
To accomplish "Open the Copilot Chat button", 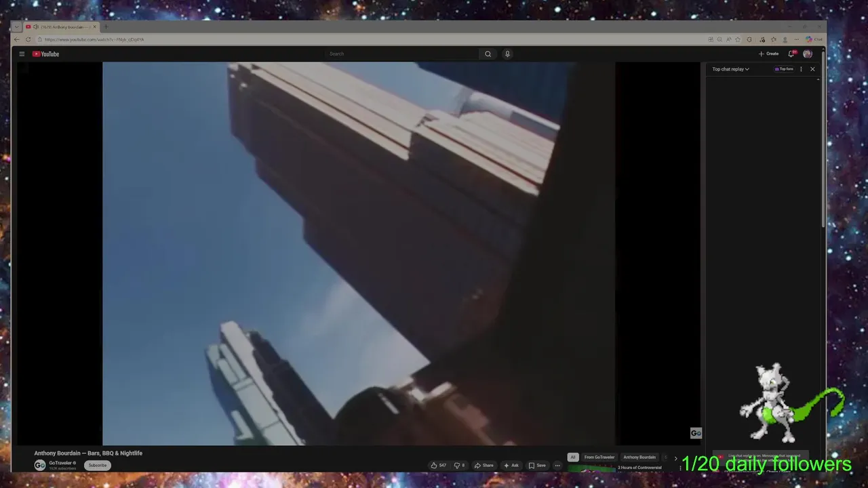I will coord(814,39).
